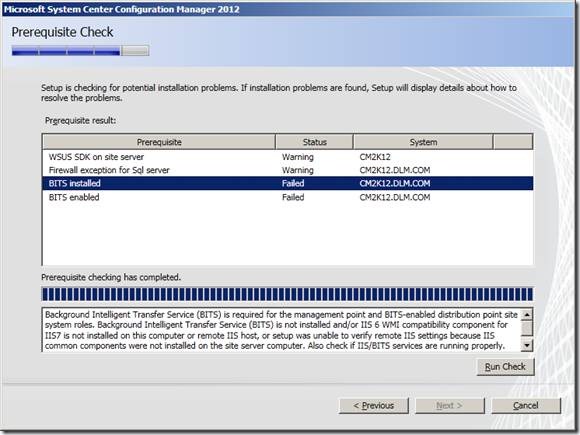Click 'Prerequisite checking has completed.' status text
Screen dimensions: 580x435
coord(111,277)
